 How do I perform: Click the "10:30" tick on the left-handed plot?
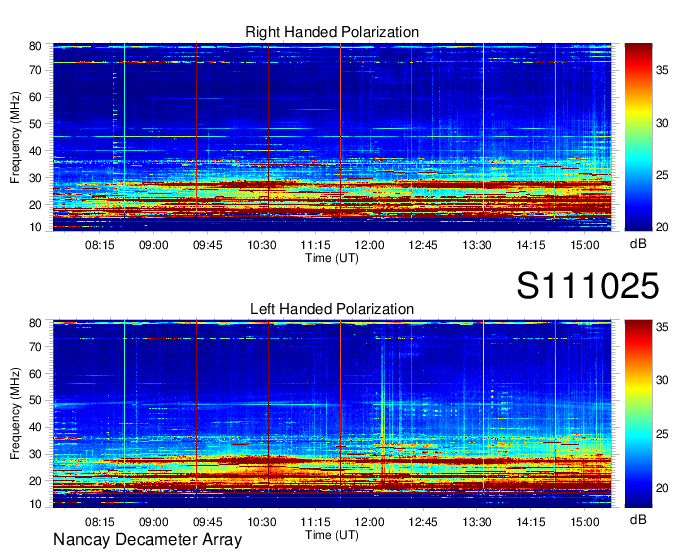(262, 522)
